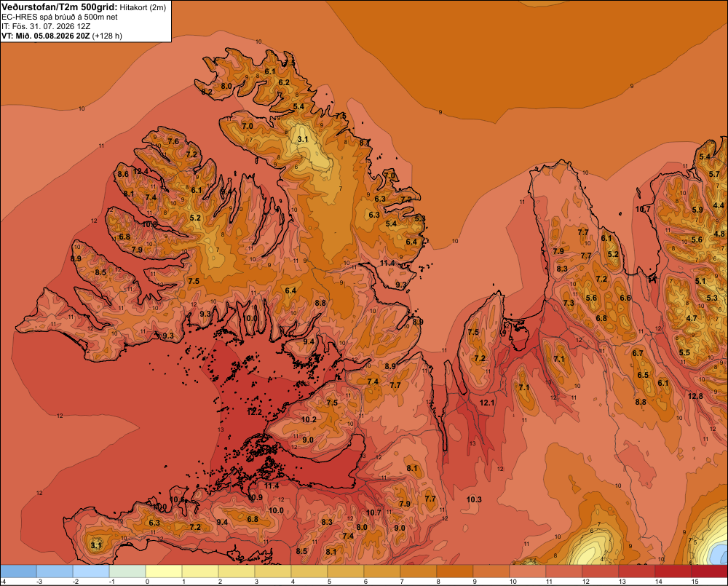Click the 0 degree pale yellow legend swatch
This screenshot has width=728, height=586.
(164, 571)
